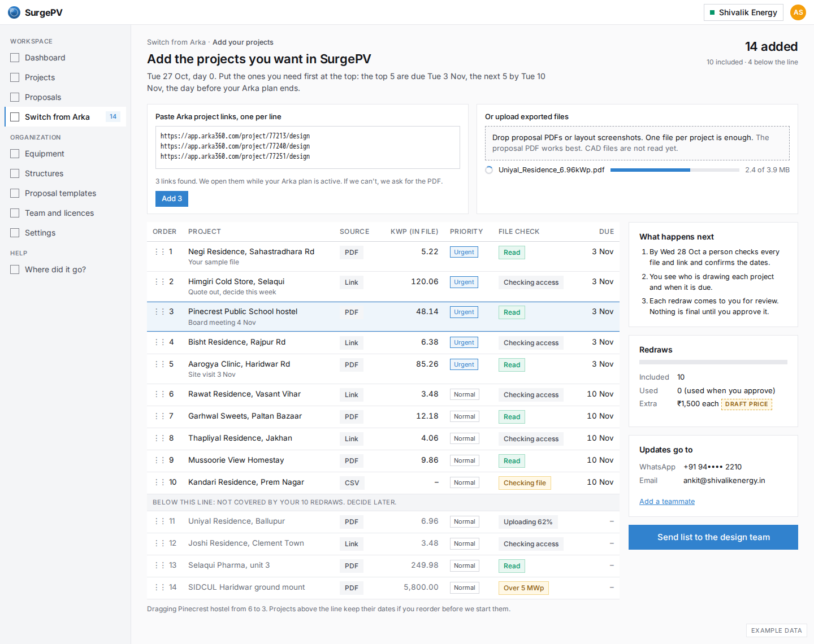The width and height of the screenshot is (814, 644).
Task: Grab the drag handle for Pinecrest Public School hostel
Action: [x=159, y=312]
